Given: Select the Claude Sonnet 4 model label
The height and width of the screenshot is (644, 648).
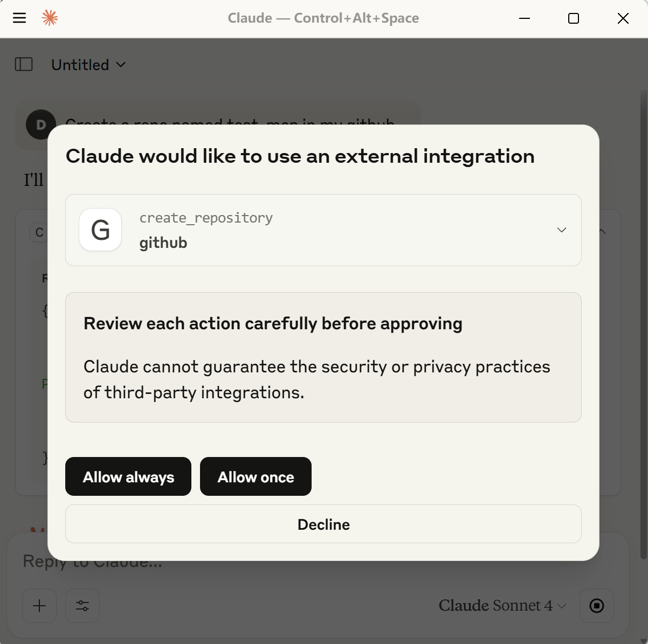Looking at the screenshot, I should click(495, 605).
